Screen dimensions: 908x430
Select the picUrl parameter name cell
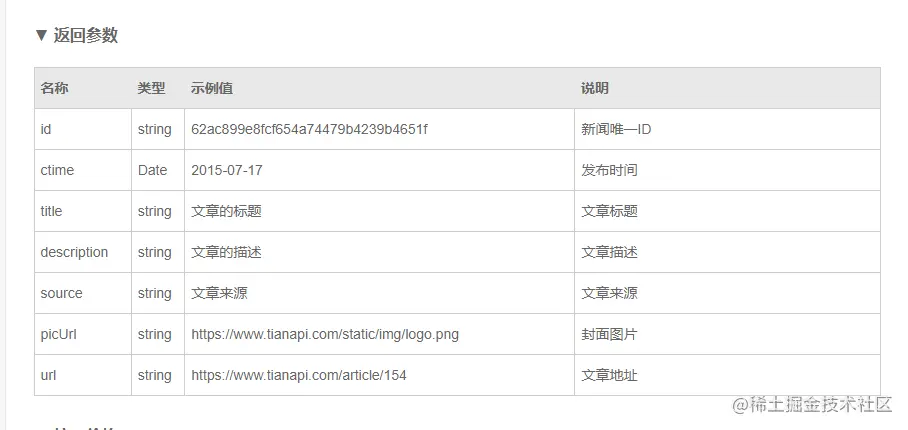point(58,334)
